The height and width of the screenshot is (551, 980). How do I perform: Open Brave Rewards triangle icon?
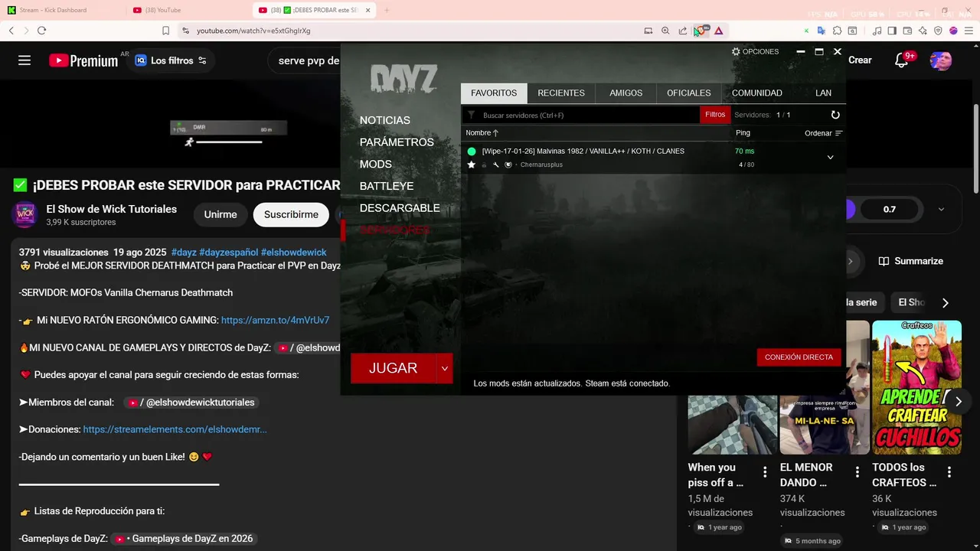click(x=718, y=31)
